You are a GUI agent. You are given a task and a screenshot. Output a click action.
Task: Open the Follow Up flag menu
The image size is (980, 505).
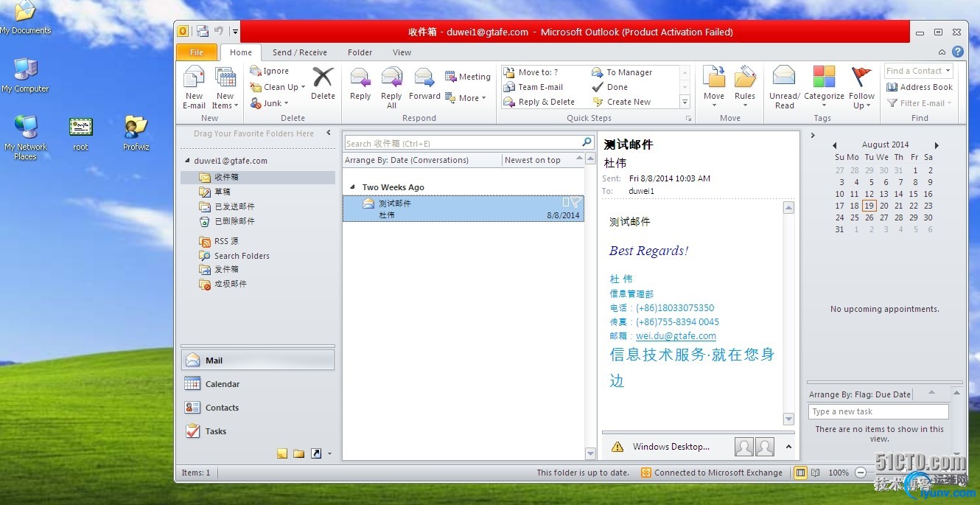point(861,87)
